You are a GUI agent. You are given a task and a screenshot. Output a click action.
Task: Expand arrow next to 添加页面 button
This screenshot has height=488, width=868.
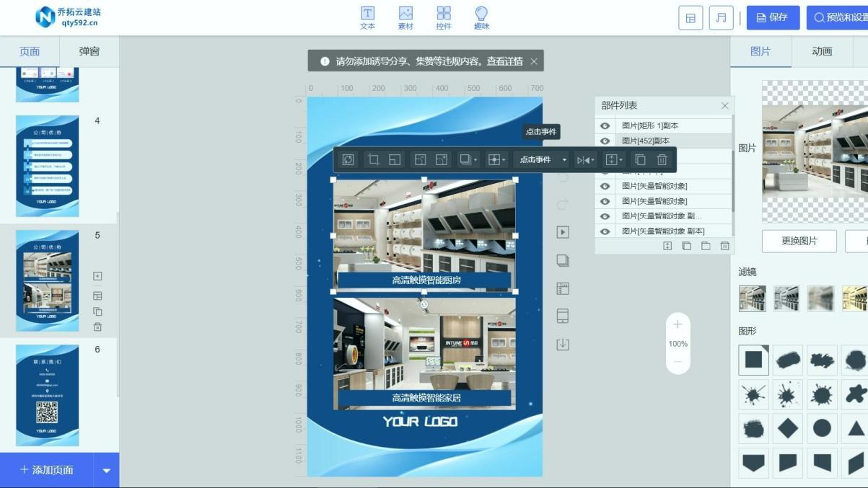coord(106,471)
